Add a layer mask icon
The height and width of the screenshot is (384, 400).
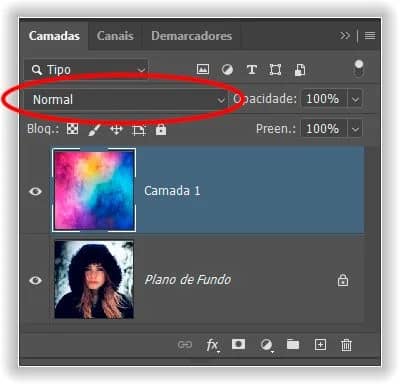pos(238,344)
